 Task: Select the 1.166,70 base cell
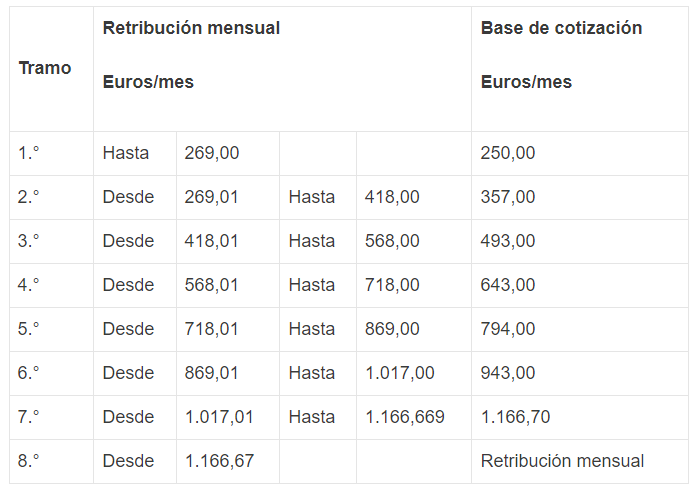point(515,417)
